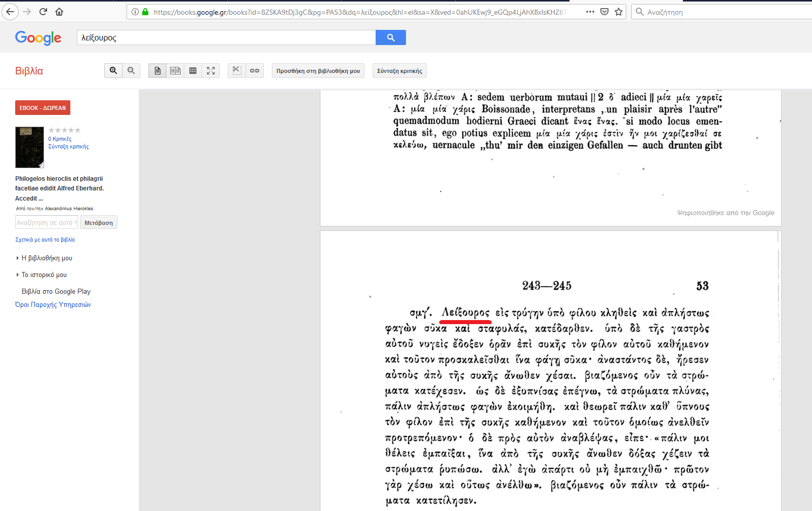Open the browser home page
This screenshot has height=511, width=812.
coord(59,12)
